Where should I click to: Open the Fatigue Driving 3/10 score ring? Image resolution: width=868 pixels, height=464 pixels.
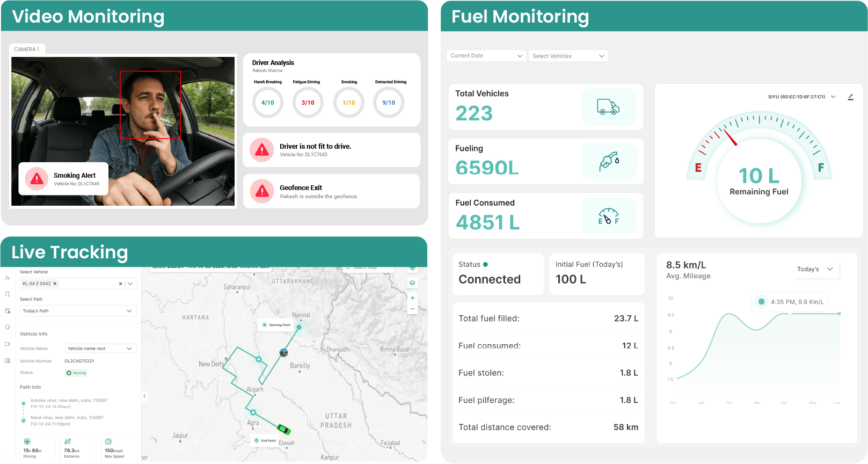(x=308, y=103)
